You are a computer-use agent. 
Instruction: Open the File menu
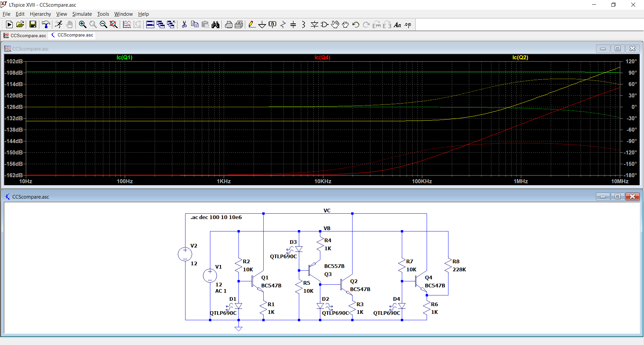(6, 14)
